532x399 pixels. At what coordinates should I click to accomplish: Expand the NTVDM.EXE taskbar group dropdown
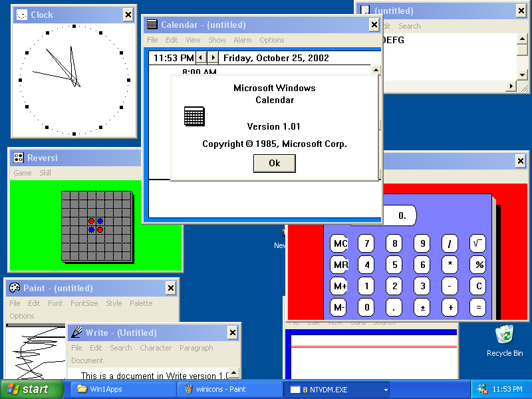386,390
